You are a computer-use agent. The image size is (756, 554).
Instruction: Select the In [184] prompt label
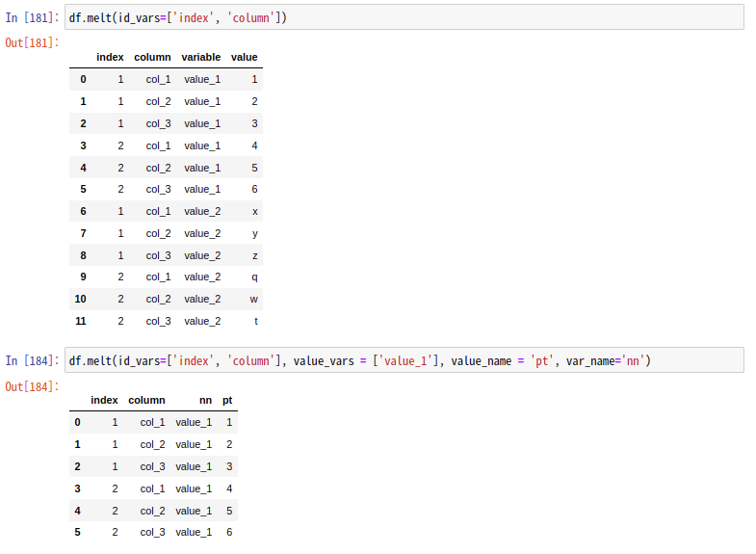pyautogui.click(x=32, y=360)
